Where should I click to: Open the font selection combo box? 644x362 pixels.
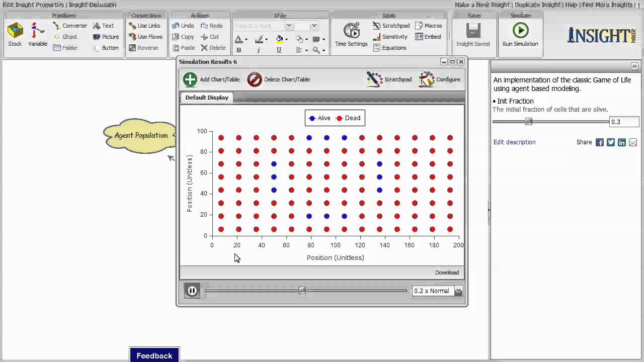pos(263,26)
